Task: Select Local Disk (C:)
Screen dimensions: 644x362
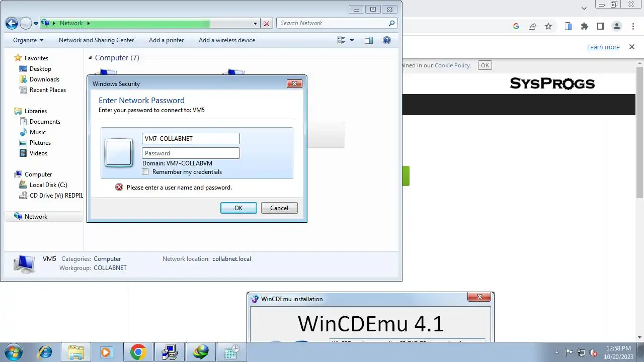Action: (48, 185)
